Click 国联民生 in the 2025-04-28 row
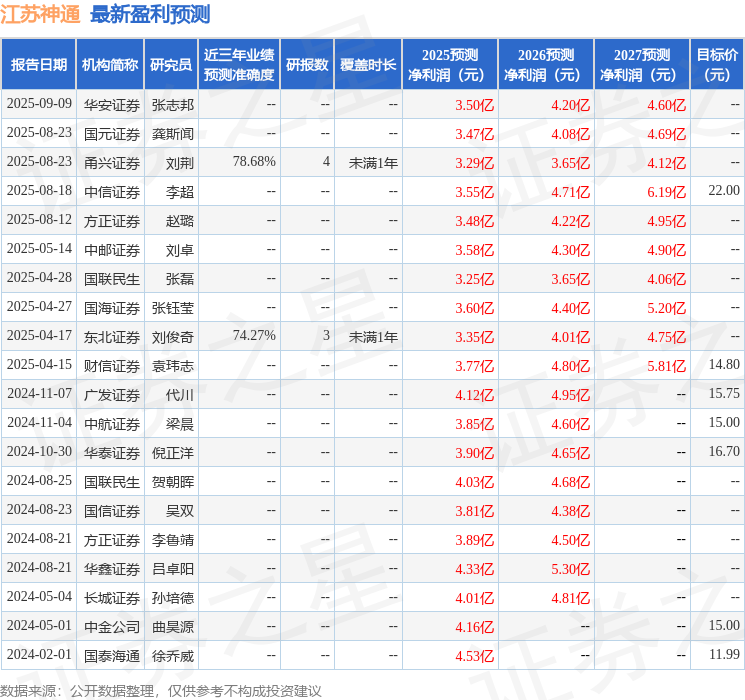Viewport: 745px width, 700px height. point(112,279)
